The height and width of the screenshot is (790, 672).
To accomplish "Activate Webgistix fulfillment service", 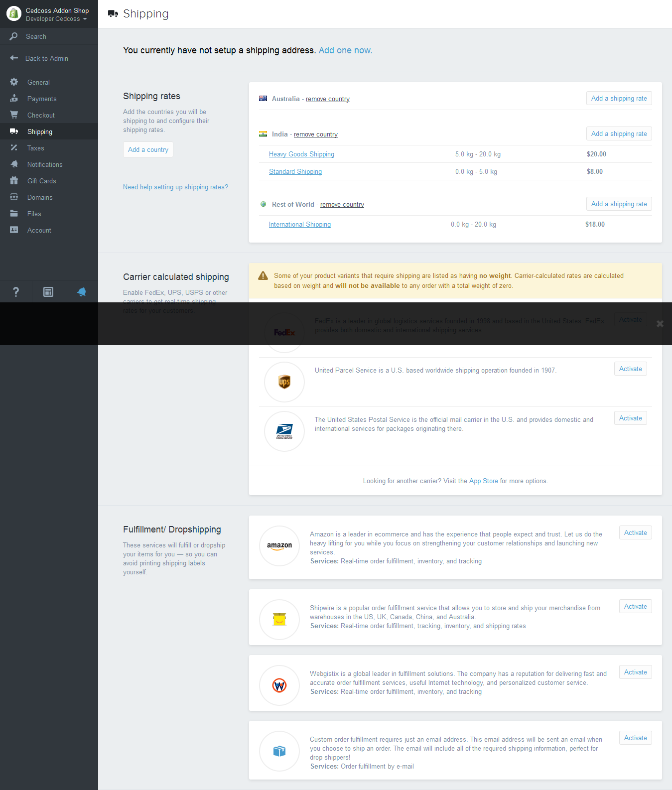I will [636, 672].
